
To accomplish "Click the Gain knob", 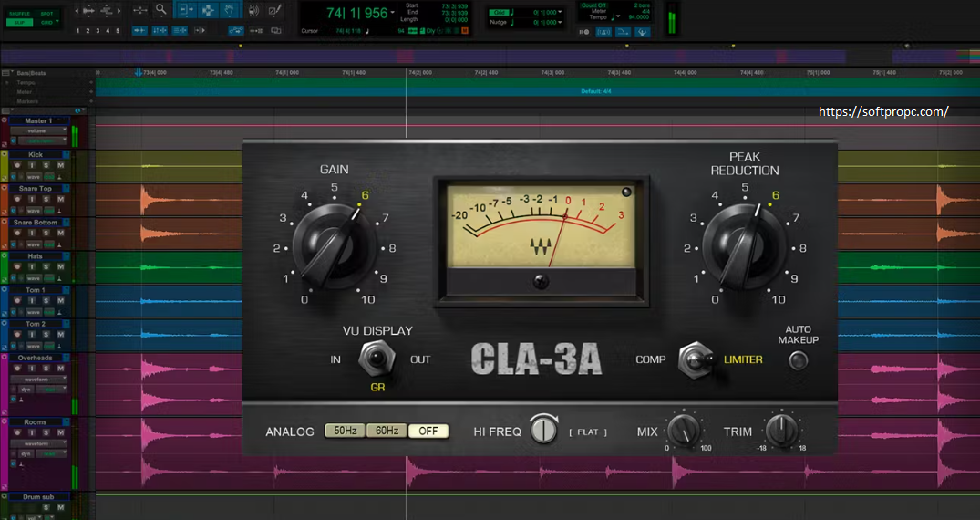I will 335,245.
